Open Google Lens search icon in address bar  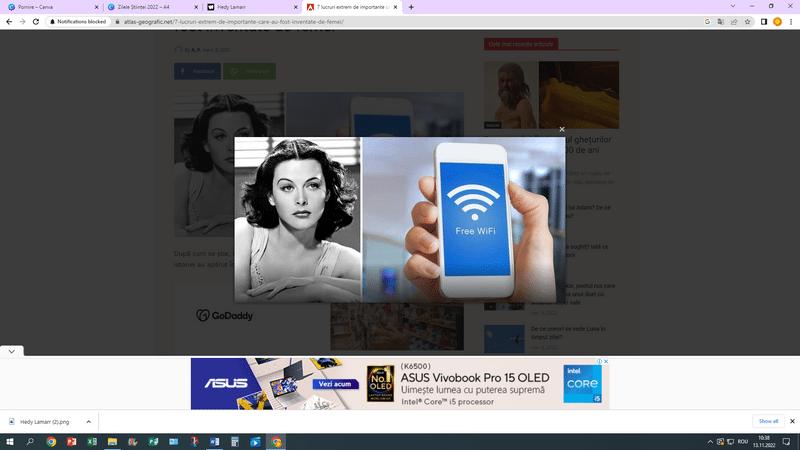[707, 21]
